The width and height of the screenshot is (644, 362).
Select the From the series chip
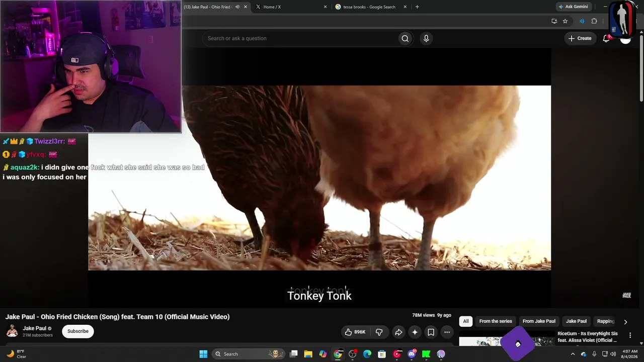tap(496, 321)
